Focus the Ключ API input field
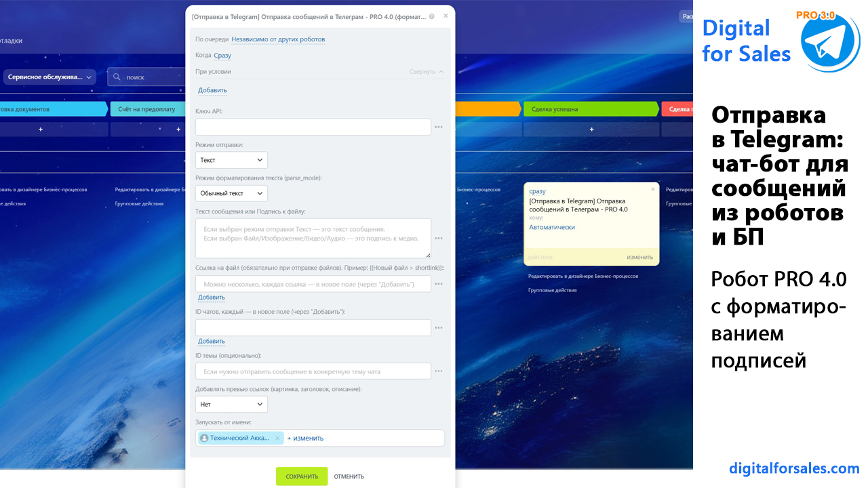This screenshot has width=868, height=488. coord(313,127)
